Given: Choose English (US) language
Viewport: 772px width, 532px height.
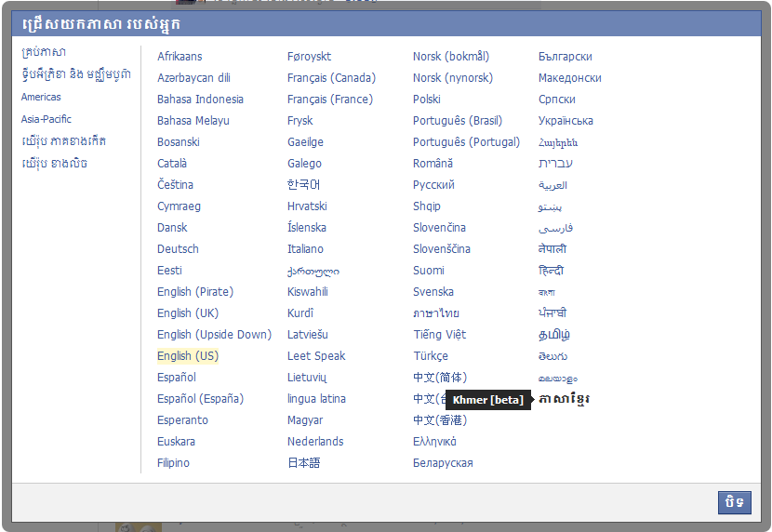Looking at the screenshot, I should (188, 356).
